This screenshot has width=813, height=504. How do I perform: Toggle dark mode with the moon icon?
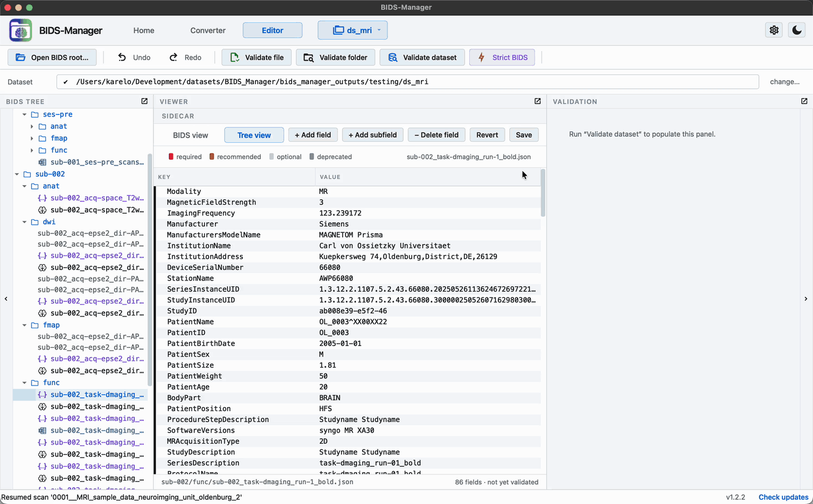click(796, 30)
